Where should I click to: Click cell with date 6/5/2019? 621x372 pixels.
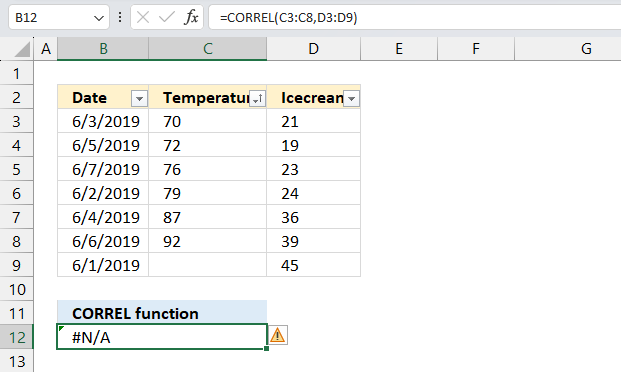pos(103,145)
